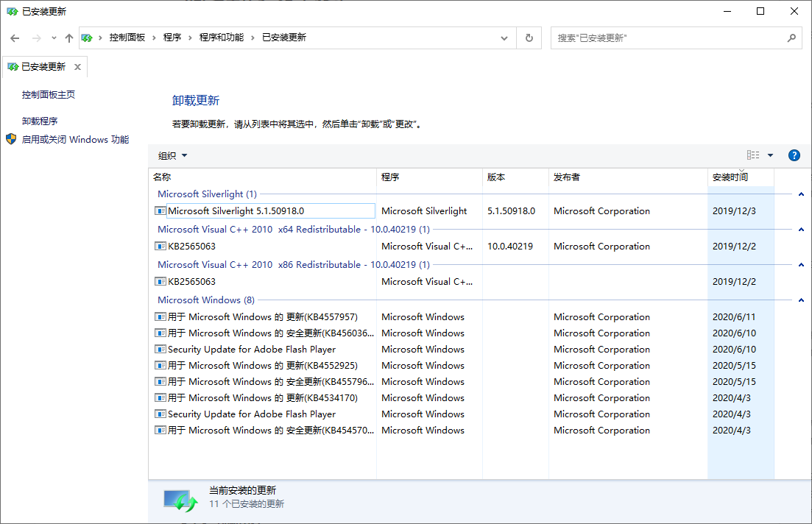The width and height of the screenshot is (812, 524).
Task: Click Visual C++ 2010 x64 Redistributable header
Action: point(294,230)
